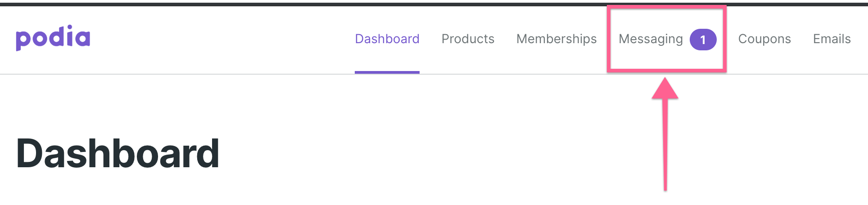Click the purple underline beneath Dashboard tab

point(387,72)
